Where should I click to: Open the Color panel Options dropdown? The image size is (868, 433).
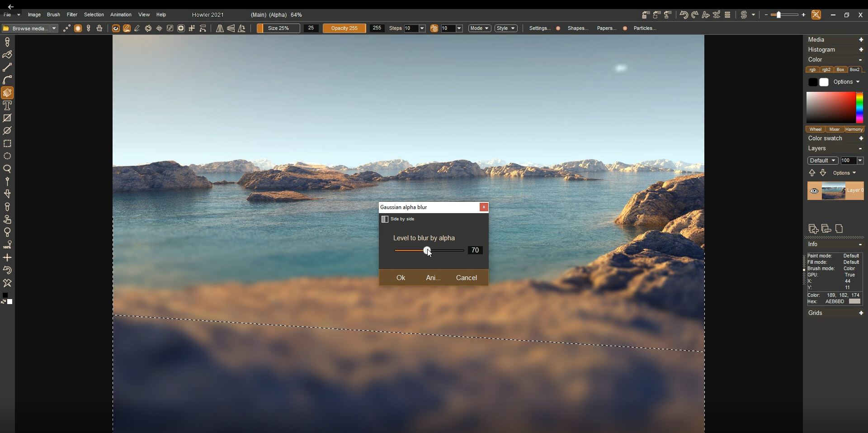point(846,82)
